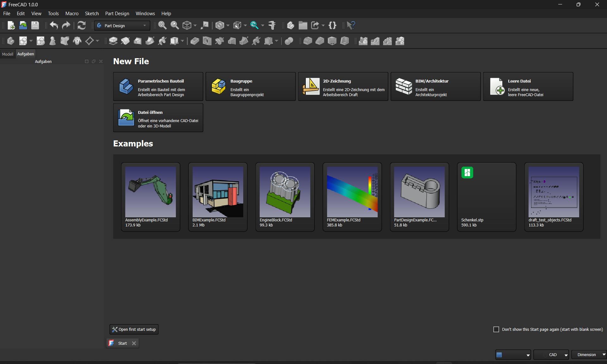Open the CAD navigation style dropdown
Image resolution: width=607 pixels, height=364 pixels.
click(551, 355)
